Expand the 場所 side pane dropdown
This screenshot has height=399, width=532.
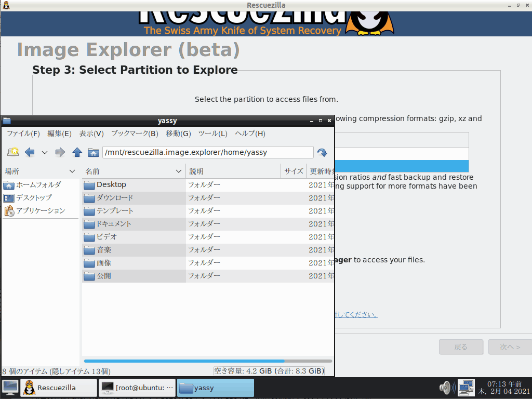click(72, 171)
